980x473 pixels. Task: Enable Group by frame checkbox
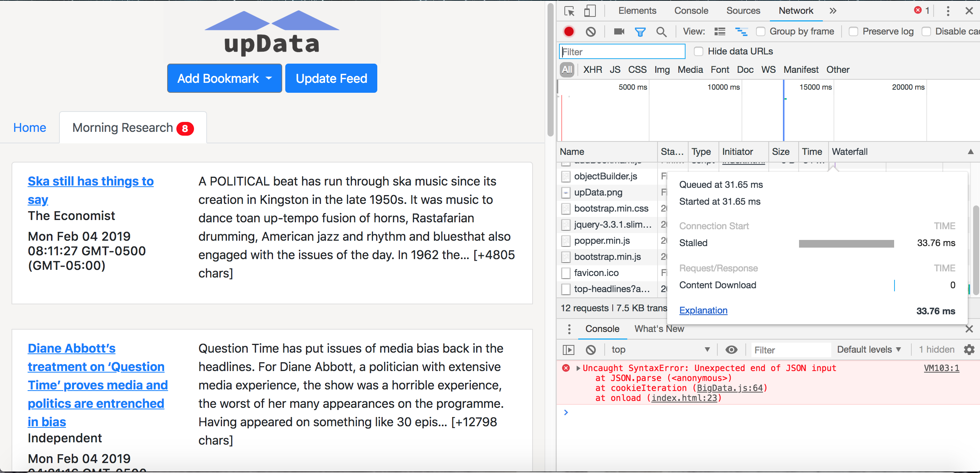click(x=761, y=31)
